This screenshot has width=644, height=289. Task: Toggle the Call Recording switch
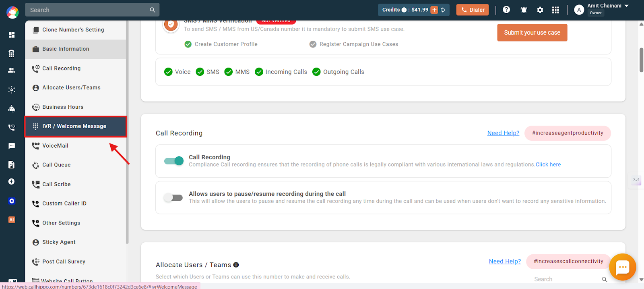[173, 161]
